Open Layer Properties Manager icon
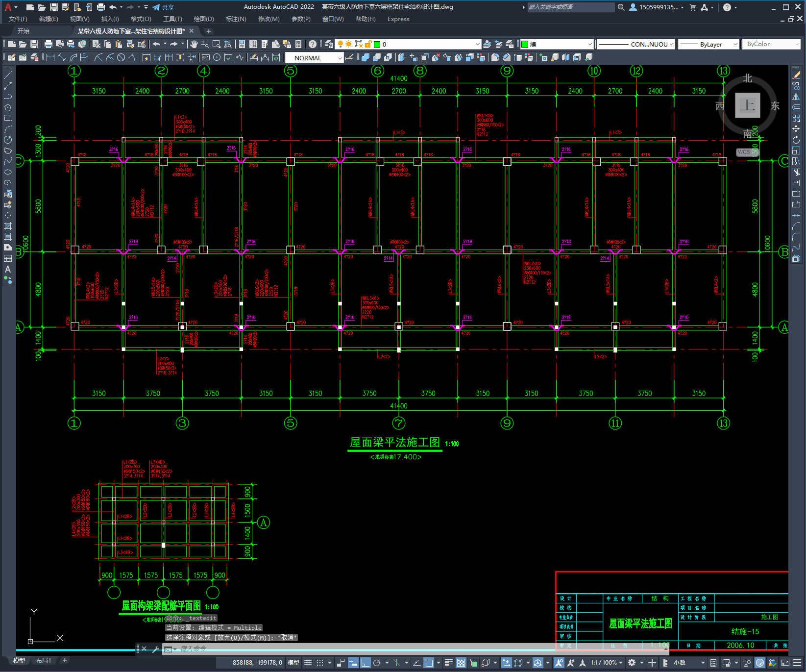806x672 pixels. pos(329,44)
